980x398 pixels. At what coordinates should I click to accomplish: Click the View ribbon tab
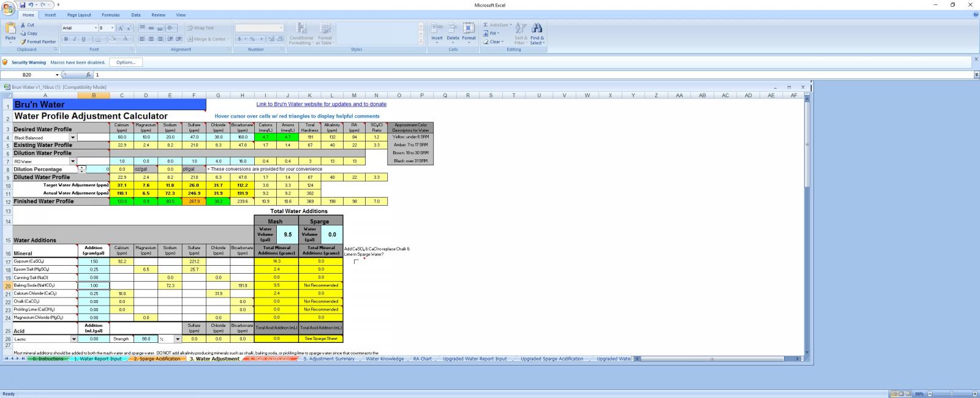[181, 15]
